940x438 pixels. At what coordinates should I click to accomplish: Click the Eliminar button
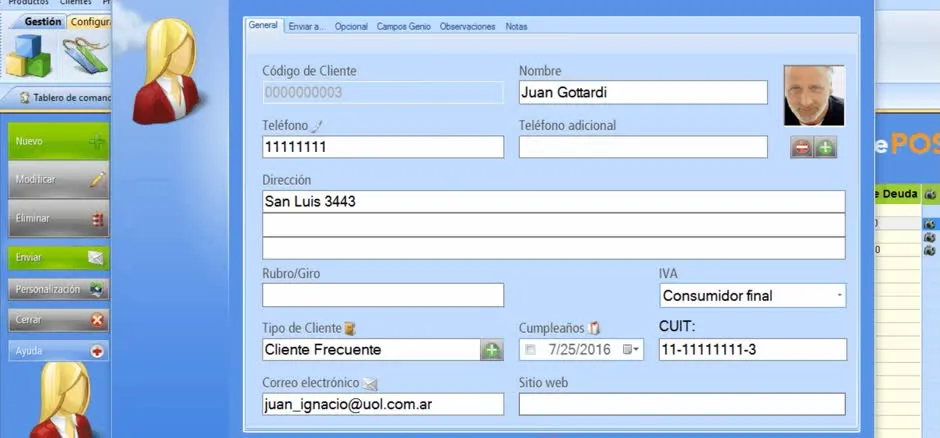(x=59, y=219)
